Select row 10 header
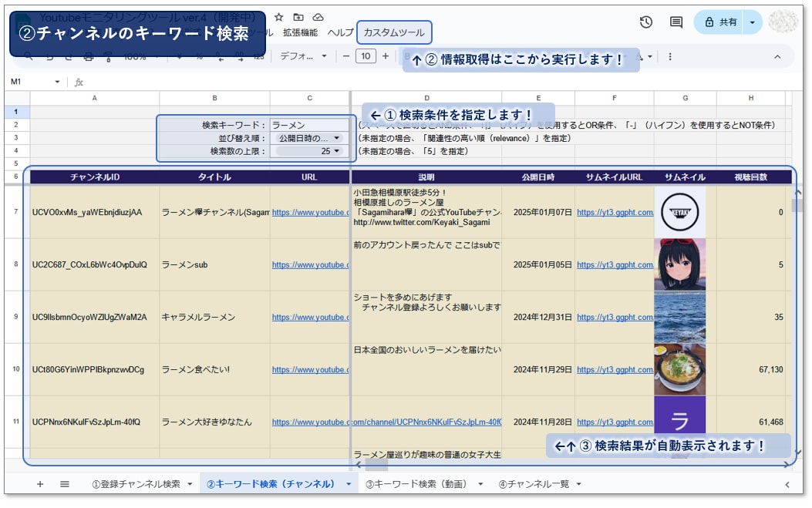812x508 pixels. [16, 370]
